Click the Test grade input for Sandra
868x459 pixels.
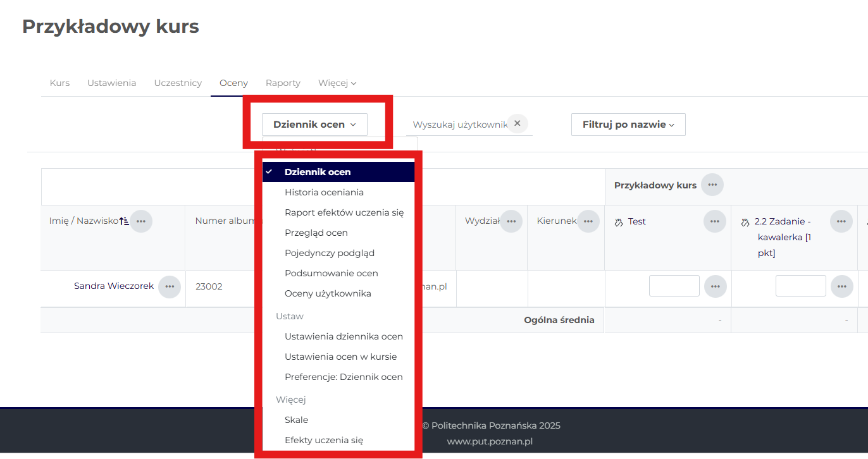pyautogui.click(x=674, y=286)
